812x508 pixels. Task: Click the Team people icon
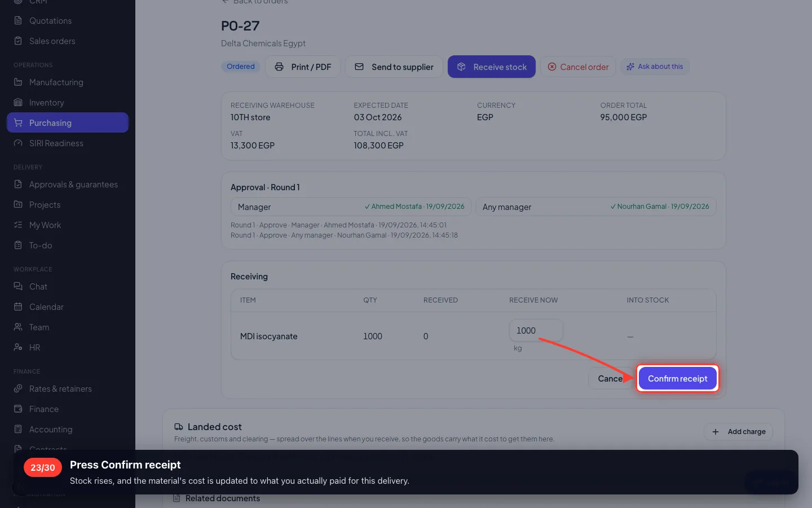[18, 327]
